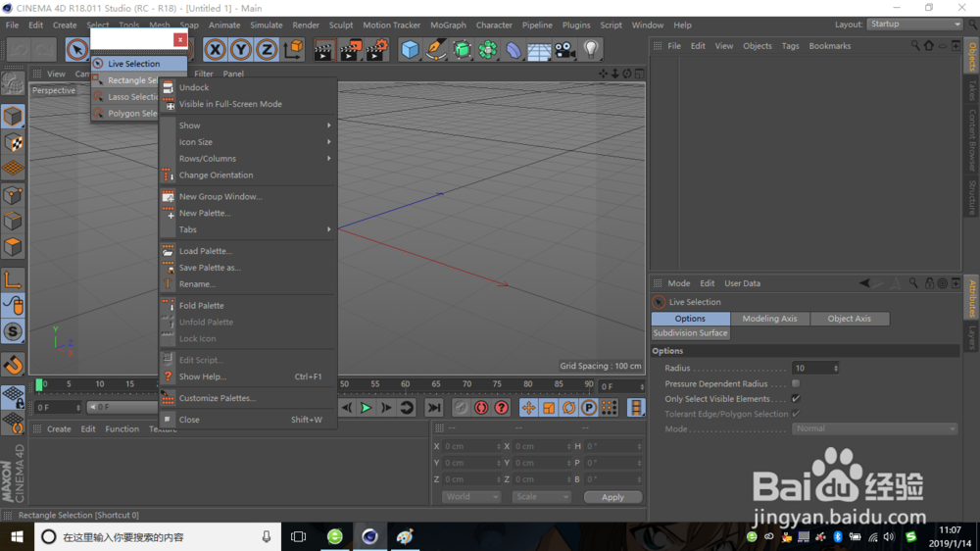The height and width of the screenshot is (551, 980).
Task: Choose Undock from the context menu
Action: [249, 87]
